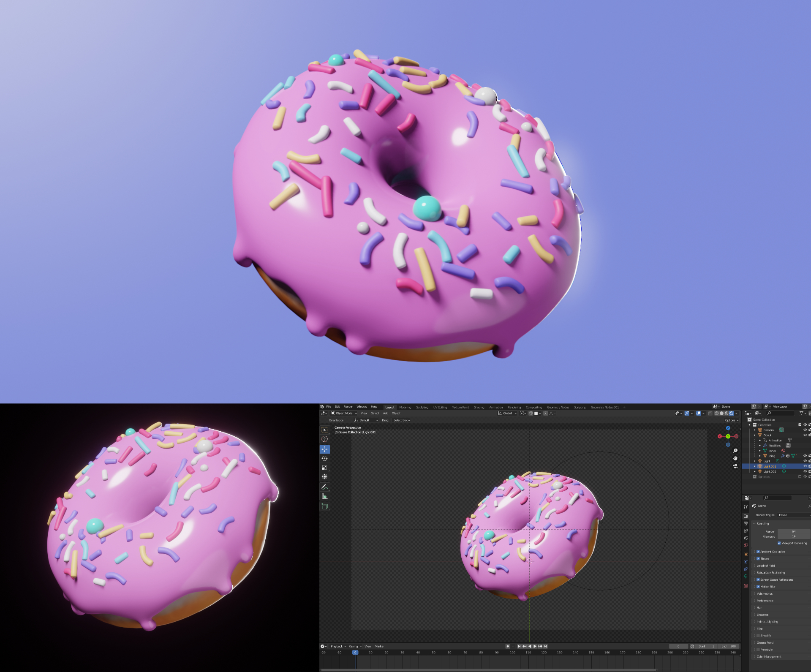The height and width of the screenshot is (672, 811).
Task: Open the Texture properties tab
Action: click(x=746, y=585)
